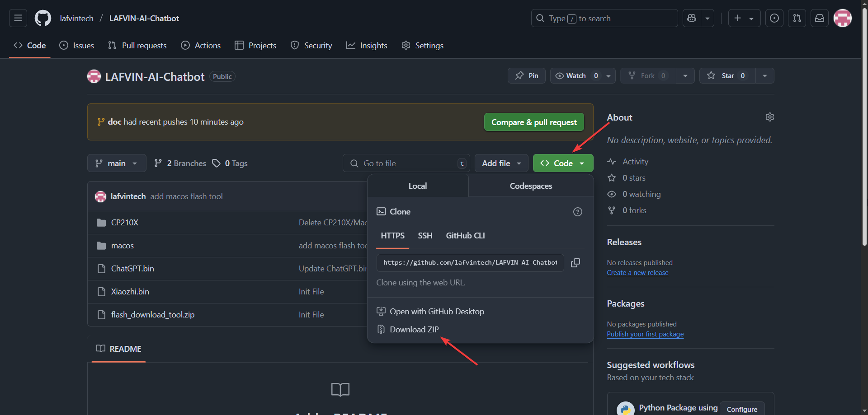The height and width of the screenshot is (415, 868).
Task: Open pull requests shortcut icon in header
Action: click(797, 18)
